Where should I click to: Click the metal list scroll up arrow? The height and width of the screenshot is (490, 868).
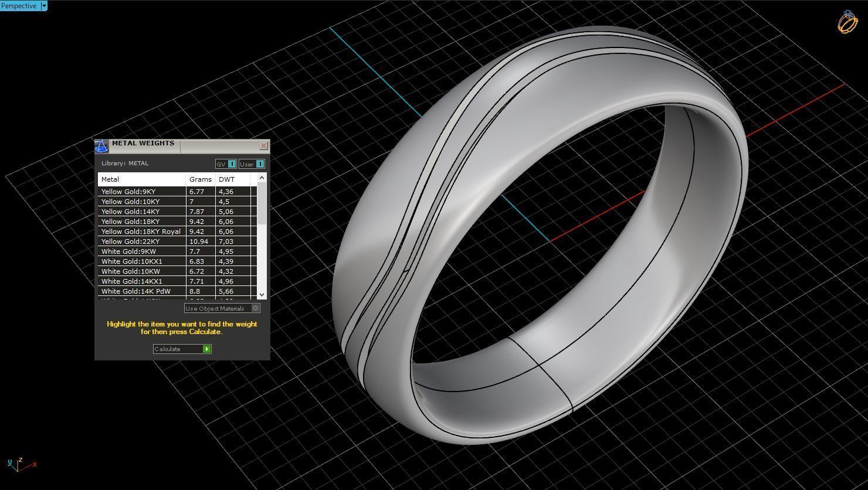pyautogui.click(x=262, y=178)
